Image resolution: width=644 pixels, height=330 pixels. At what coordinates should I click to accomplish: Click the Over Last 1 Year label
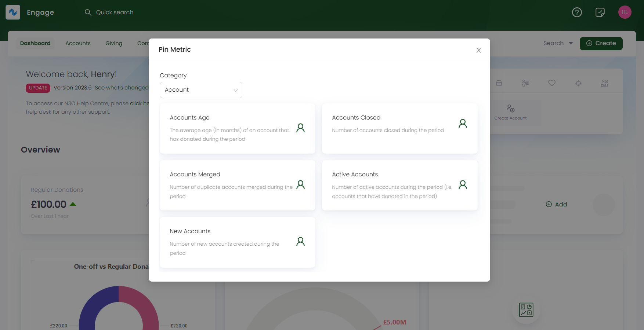point(50,216)
